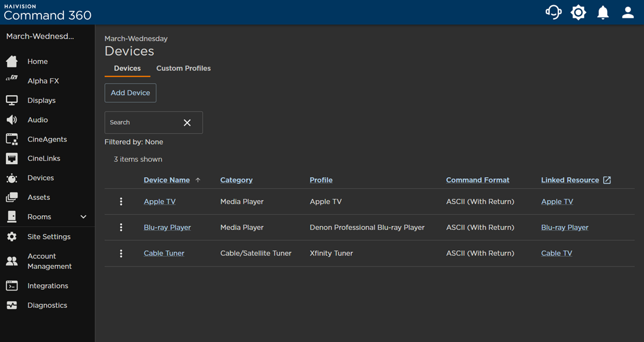The image size is (644, 342).
Task: Open the settings gear in header
Action: click(578, 12)
